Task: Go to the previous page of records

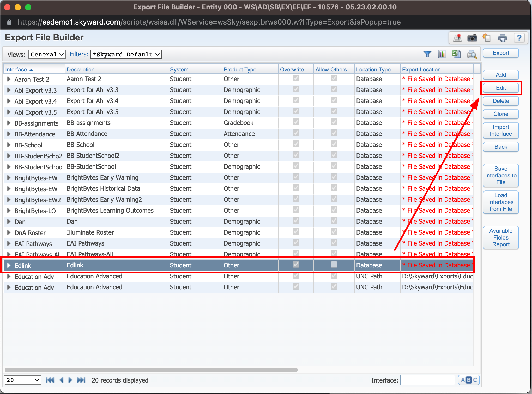Action: coord(62,380)
